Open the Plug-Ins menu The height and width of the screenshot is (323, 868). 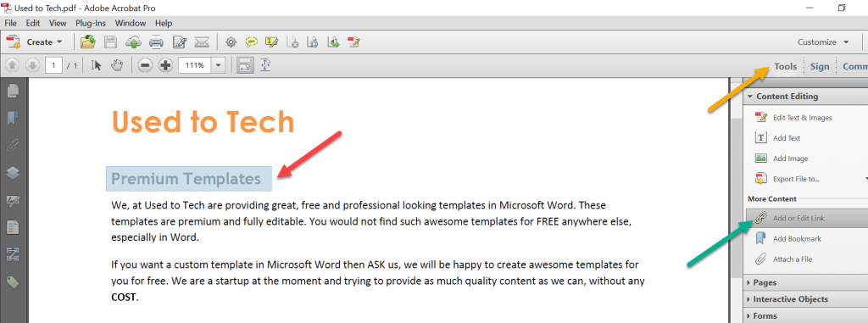click(x=92, y=23)
